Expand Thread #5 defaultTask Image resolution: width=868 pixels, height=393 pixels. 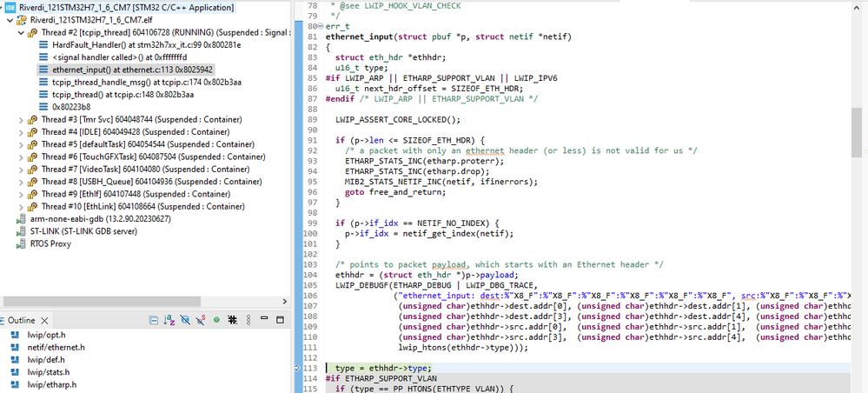pos(21,144)
